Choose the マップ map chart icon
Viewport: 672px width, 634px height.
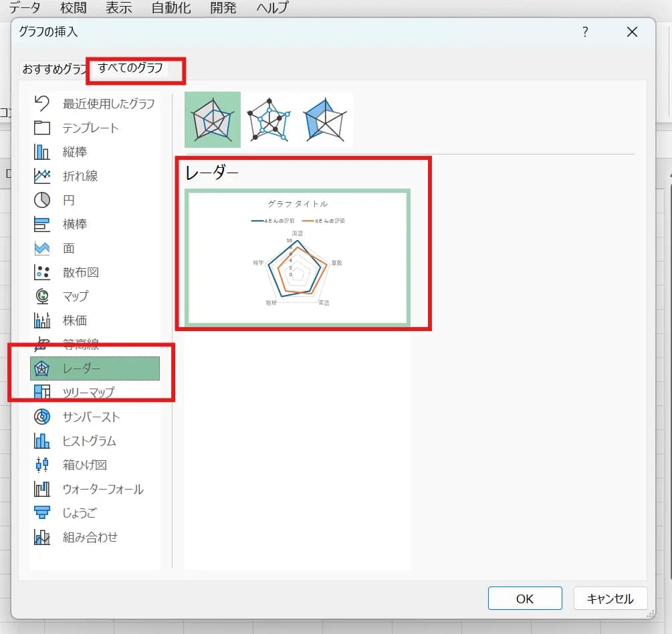pyautogui.click(x=42, y=296)
